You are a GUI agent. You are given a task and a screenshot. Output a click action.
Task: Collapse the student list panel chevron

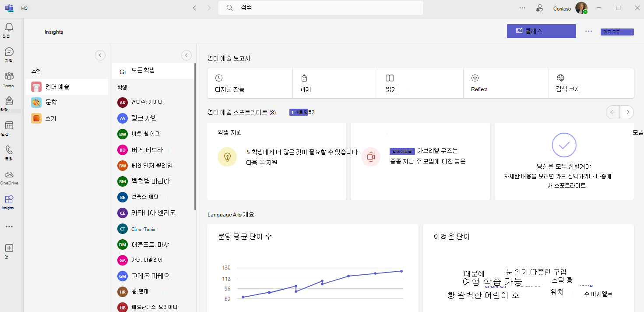click(x=187, y=55)
